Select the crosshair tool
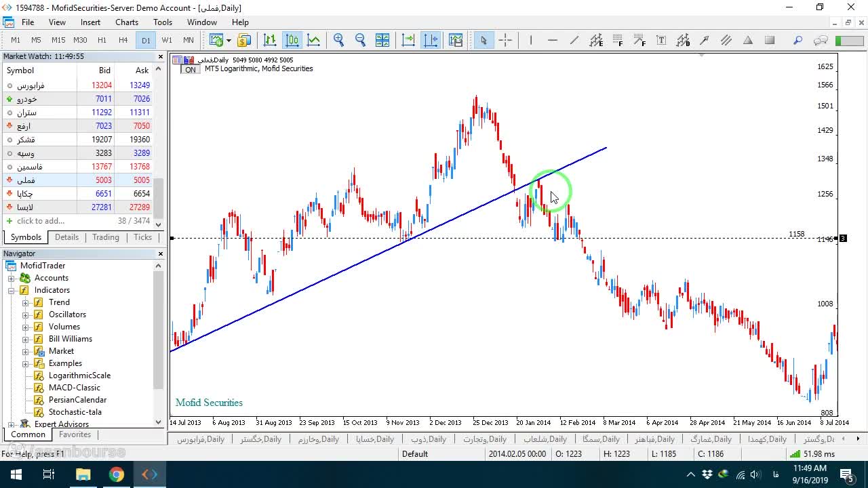868x488 pixels. pyautogui.click(x=505, y=40)
